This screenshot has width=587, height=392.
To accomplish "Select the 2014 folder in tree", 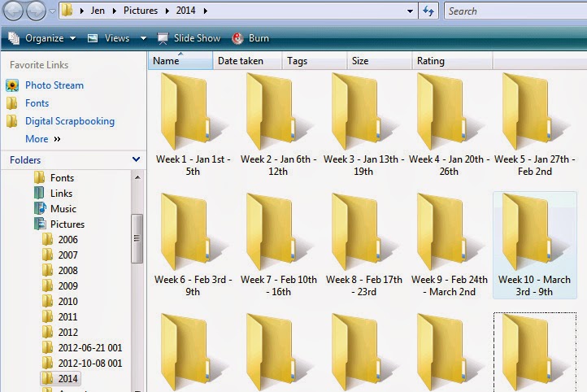I will [x=60, y=378].
